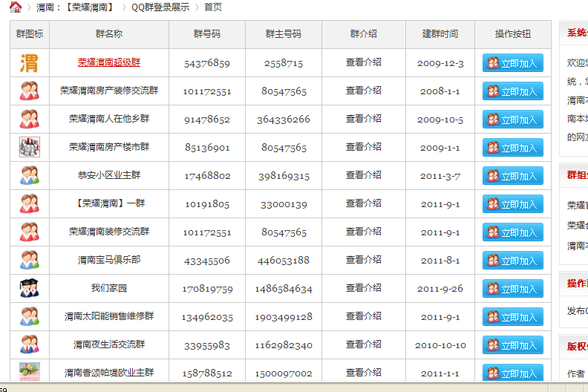View 查看介绍 for 我们家园
588x392 pixels.
[x=363, y=288]
